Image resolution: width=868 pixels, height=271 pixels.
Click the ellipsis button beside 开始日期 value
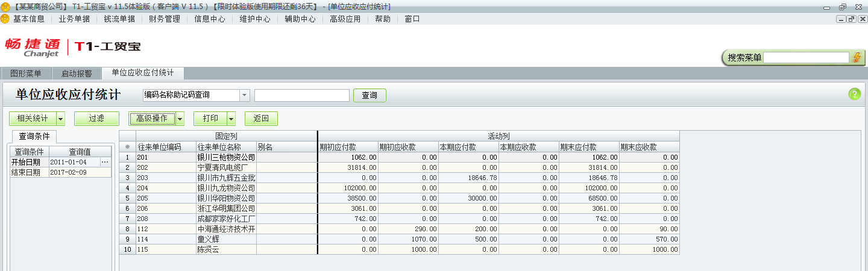tap(105, 162)
